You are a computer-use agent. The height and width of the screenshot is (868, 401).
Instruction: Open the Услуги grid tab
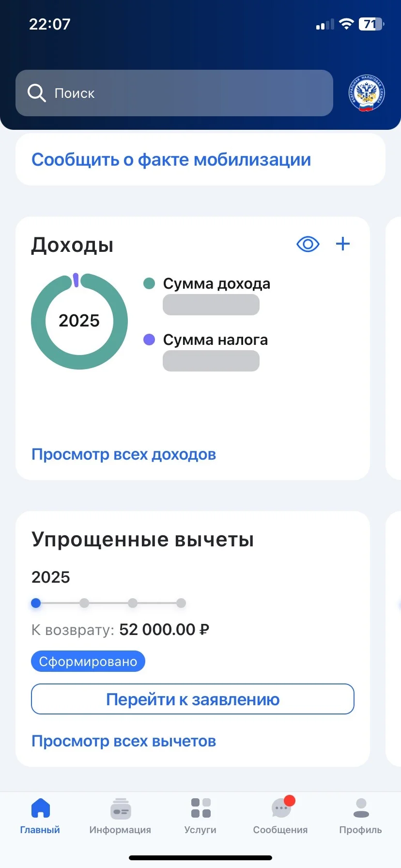(x=200, y=816)
